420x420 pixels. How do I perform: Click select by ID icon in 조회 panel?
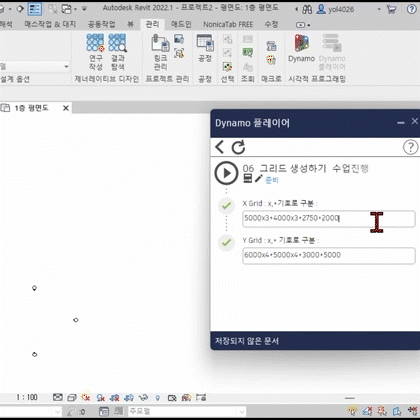coord(248,53)
